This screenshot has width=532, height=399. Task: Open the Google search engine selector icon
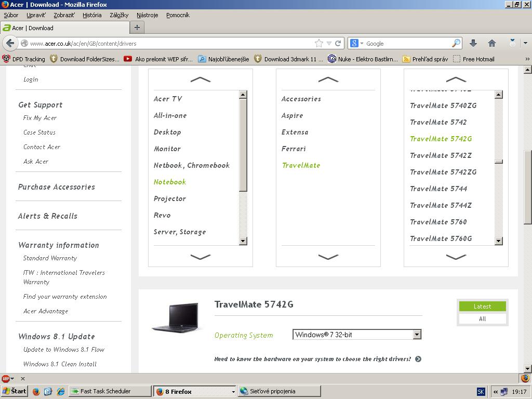click(x=356, y=43)
